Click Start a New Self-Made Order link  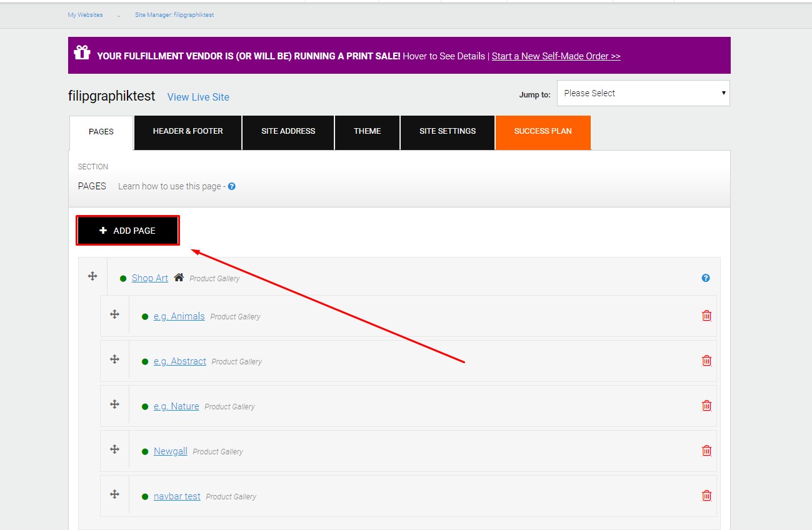[x=556, y=56]
